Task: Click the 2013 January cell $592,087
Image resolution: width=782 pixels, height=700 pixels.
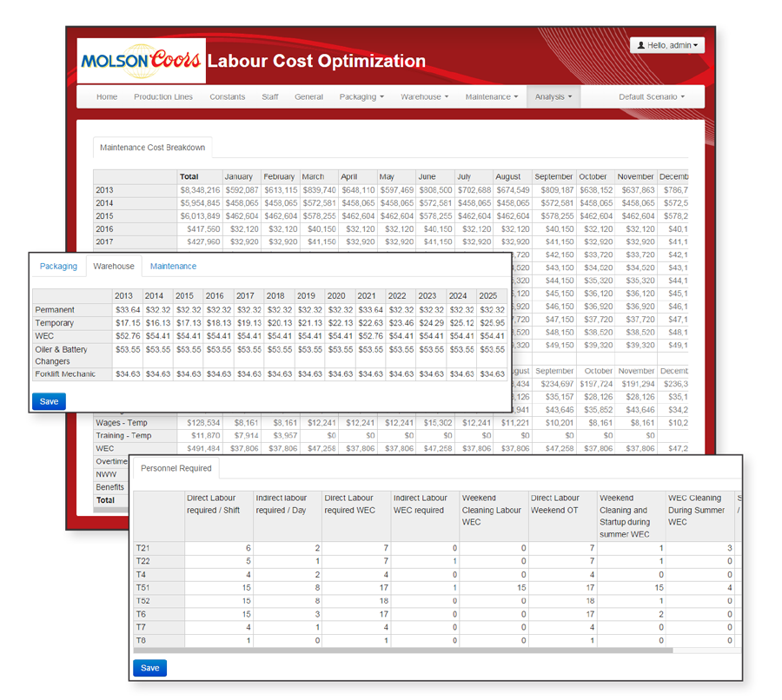Action: [242, 190]
